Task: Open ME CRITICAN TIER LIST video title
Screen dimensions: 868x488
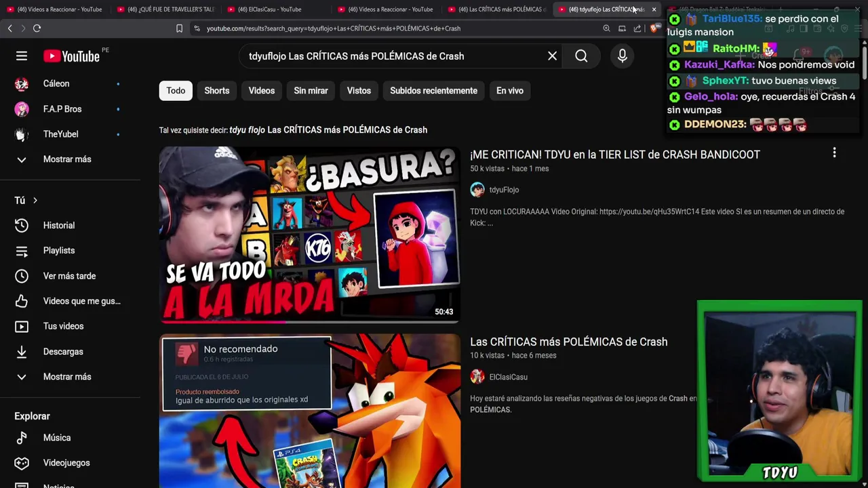Action: tap(615, 155)
